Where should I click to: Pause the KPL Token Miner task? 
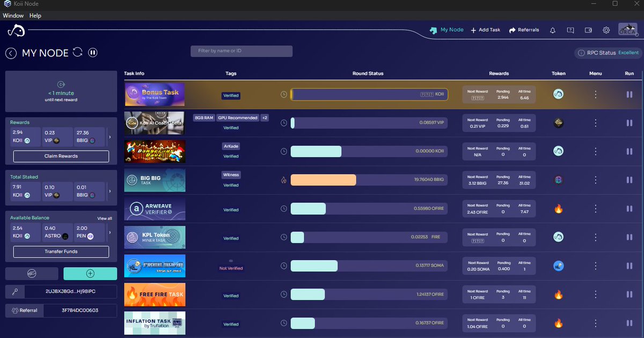pos(630,237)
